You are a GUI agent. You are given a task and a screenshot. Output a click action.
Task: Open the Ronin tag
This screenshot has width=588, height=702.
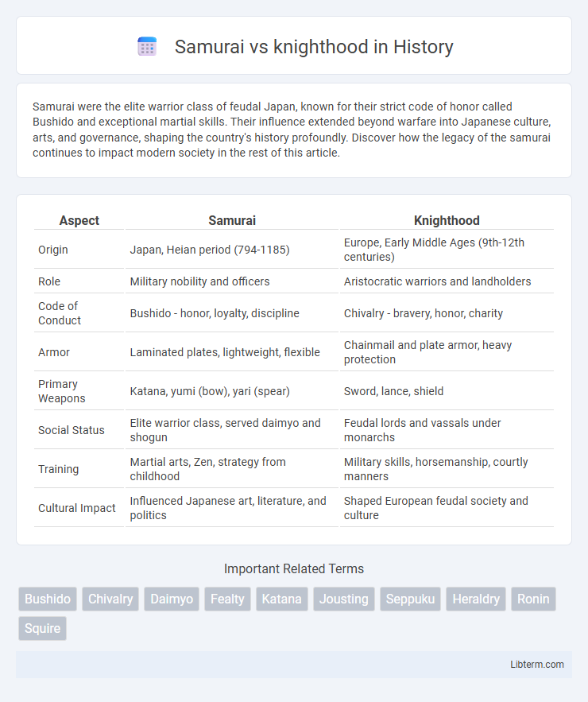click(x=533, y=599)
